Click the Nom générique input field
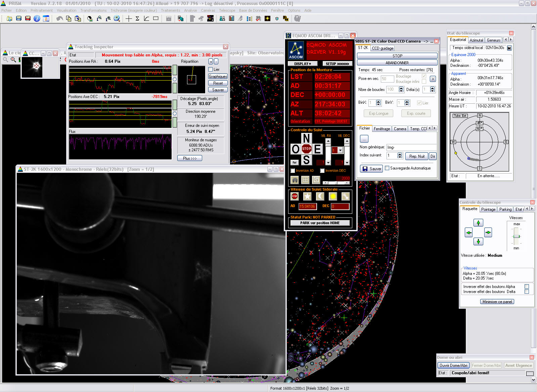The image size is (537, 392). [x=411, y=147]
